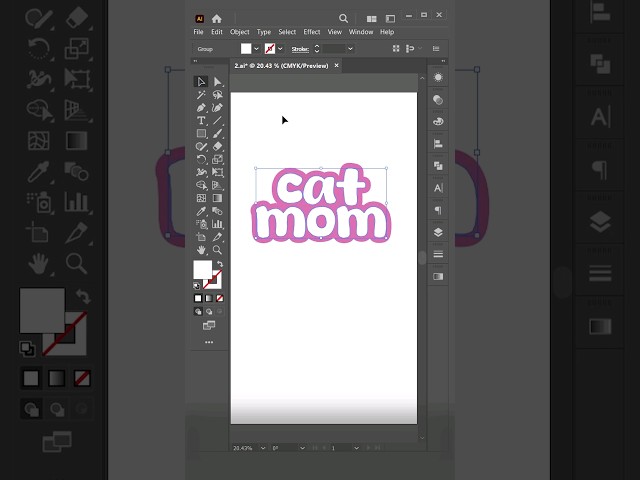This screenshot has height=480, width=640.
Task: Go to the Home screen
Action: pos(217,19)
